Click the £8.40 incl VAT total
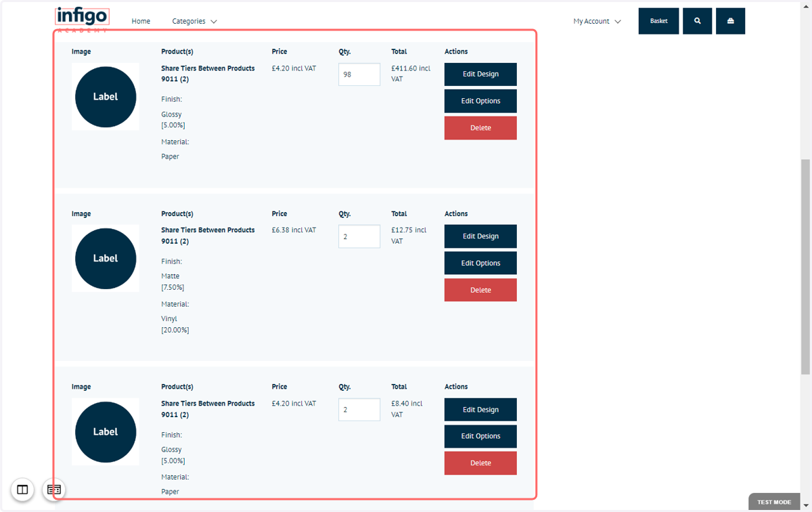 click(407, 409)
